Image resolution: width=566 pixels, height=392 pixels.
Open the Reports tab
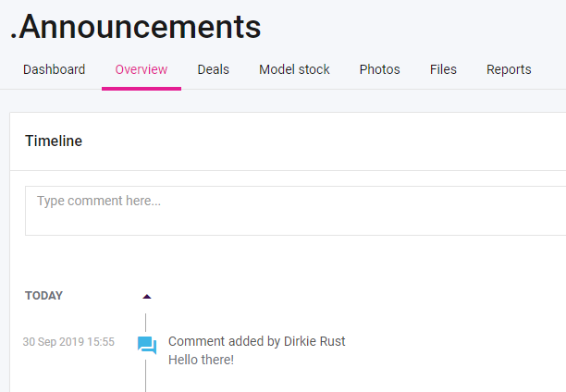(x=509, y=69)
